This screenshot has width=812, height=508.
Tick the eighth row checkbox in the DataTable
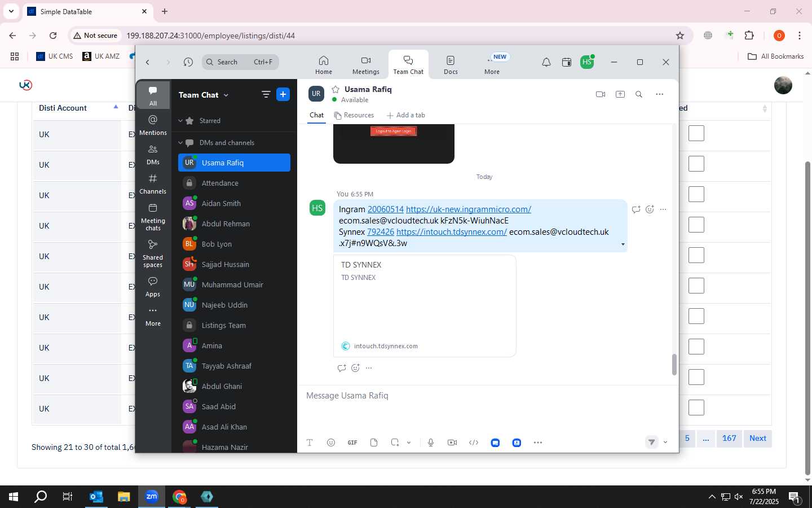[x=696, y=347]
